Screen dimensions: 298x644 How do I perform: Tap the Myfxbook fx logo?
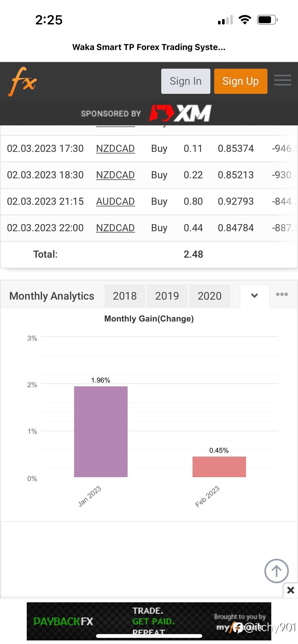(22, 81)
